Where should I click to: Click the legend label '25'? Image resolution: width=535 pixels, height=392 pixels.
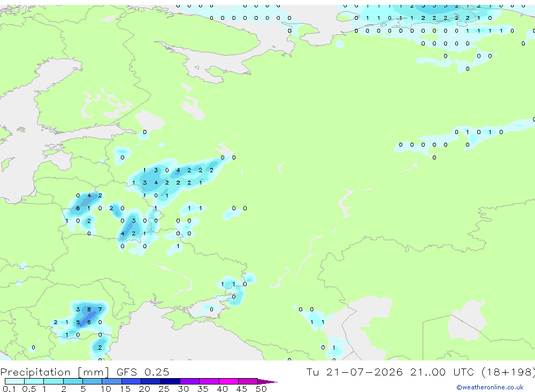click(164, 389)
